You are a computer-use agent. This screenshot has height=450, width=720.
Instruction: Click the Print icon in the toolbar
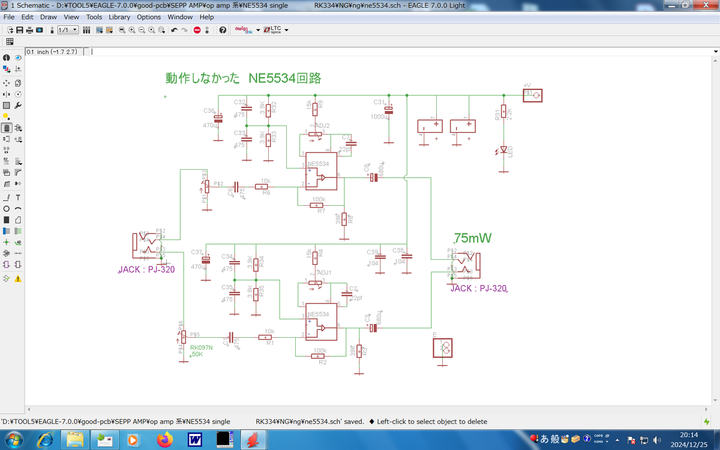(29, 30)
